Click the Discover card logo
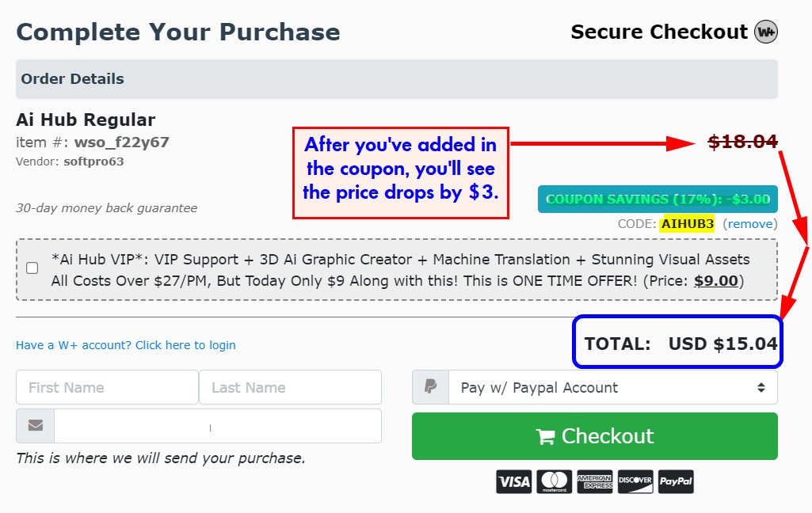The width and height of the screenshot is (812, 513). 635,481
